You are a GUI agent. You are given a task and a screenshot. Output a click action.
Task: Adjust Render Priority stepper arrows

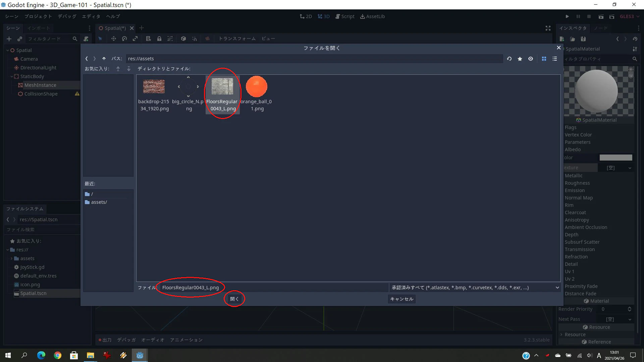pos(630,309)
